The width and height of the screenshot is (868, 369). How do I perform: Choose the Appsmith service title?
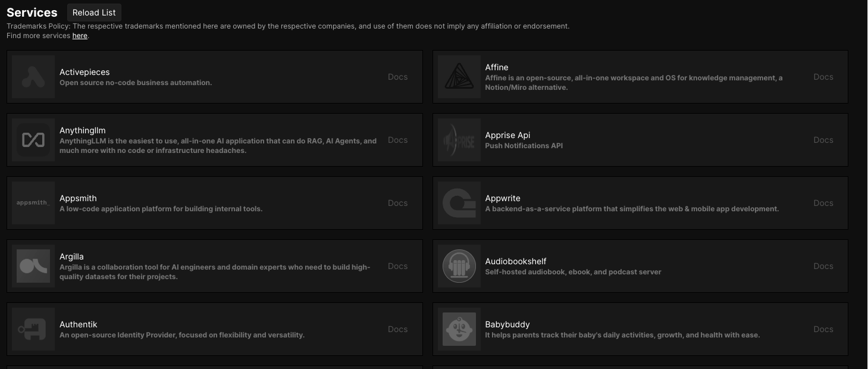[78, 198]
